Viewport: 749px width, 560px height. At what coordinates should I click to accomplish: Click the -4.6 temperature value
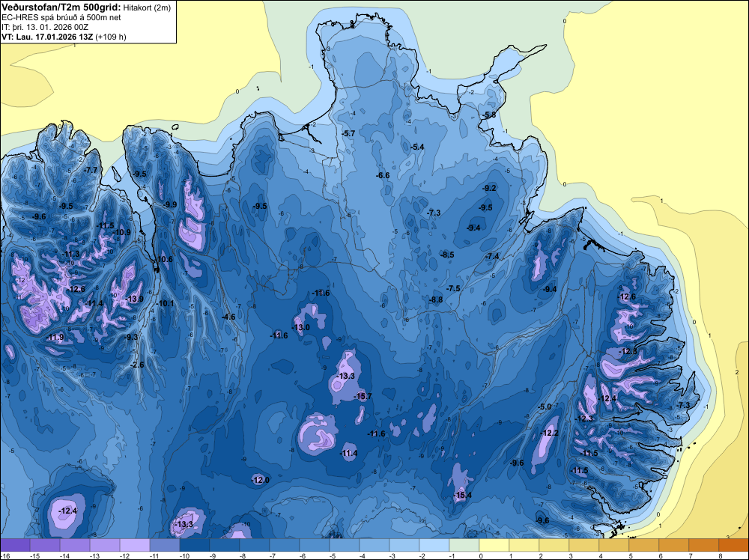pos(228,317)
